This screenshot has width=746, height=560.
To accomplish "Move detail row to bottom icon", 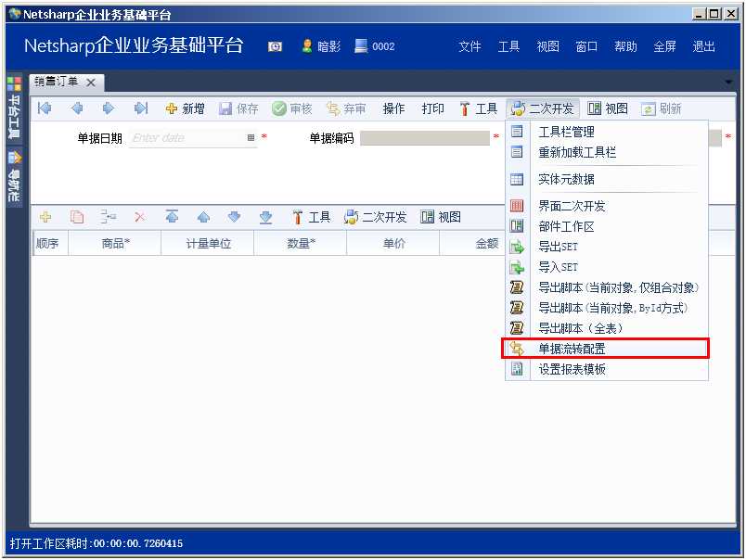I will pos(266,218).
